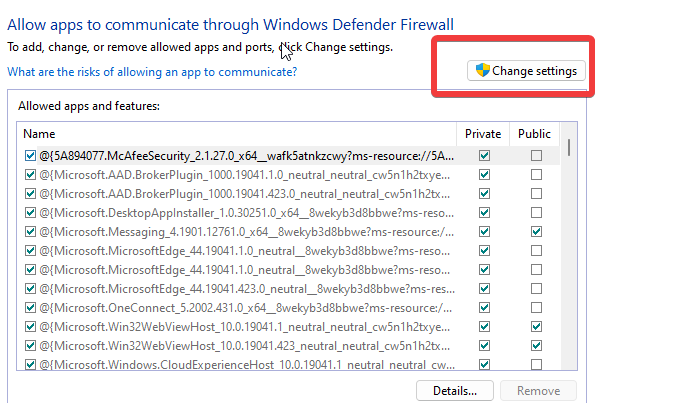Enable Public for Microsoft.OneConnect entry

click(536, 307)
